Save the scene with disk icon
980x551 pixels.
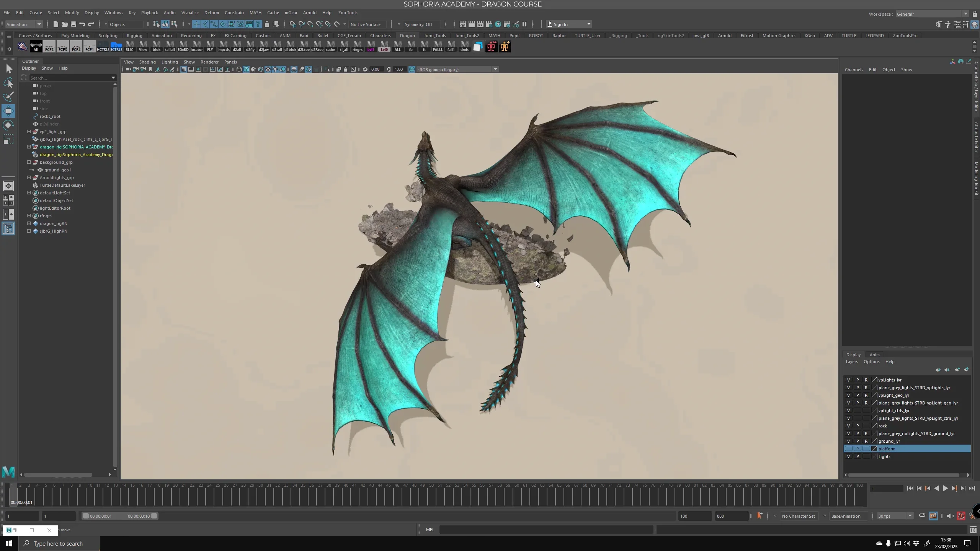(x=73, y=24)
